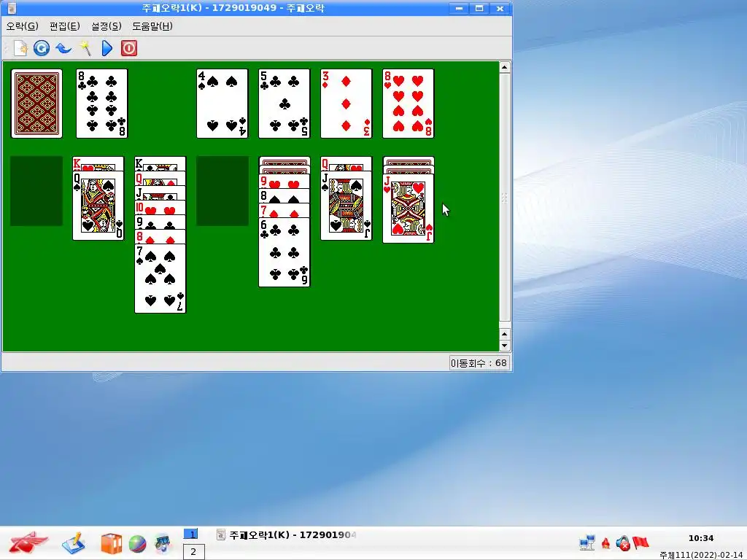Click the face-down stock deck
747x560 pixels.
(36, 104)
